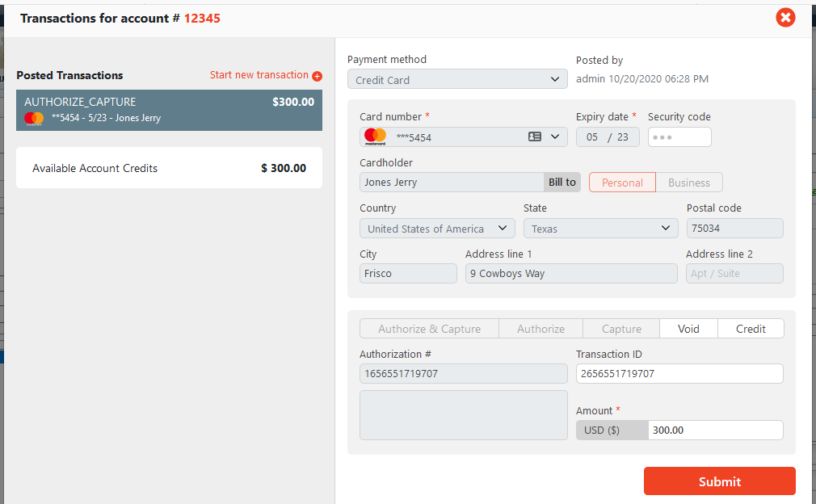Expand the Country dropdown
The image size is (816, 504).
pos(437,229)
